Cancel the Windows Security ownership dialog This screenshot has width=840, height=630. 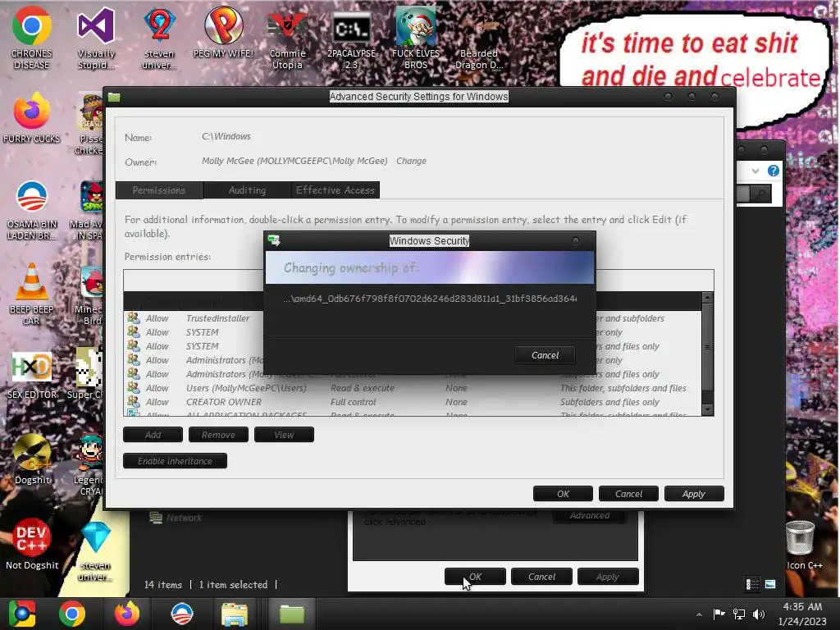(x=545, y=355)
